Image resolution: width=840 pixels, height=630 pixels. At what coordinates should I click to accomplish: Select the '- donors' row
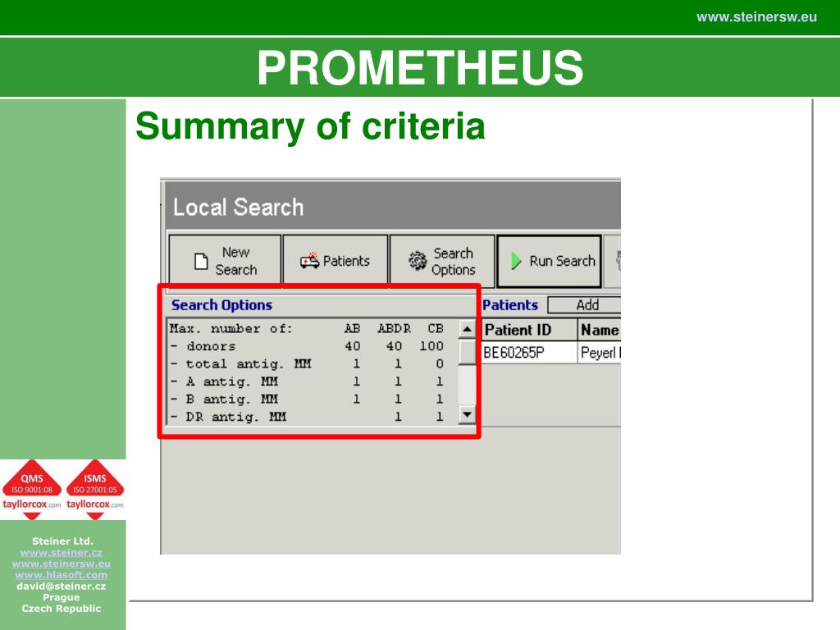[313, 346]
